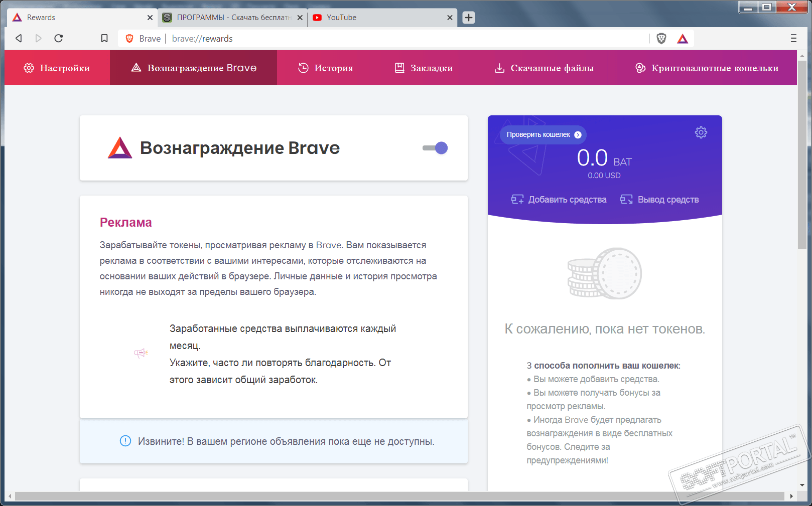Viewport: 812px width, 506px height.
Task: Open the Brave Shields lion icon
Action: pyautogui.click(x=661, y=39)
